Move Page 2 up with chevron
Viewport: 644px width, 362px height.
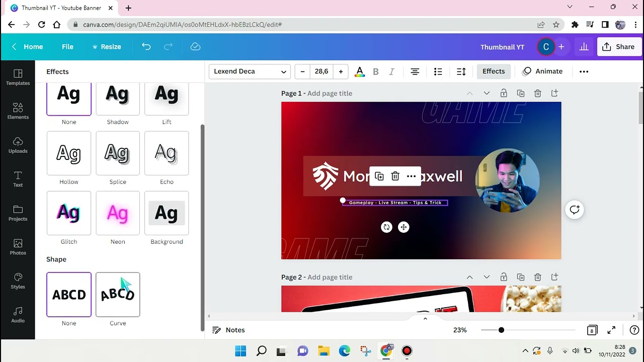[x=469, y=277]
